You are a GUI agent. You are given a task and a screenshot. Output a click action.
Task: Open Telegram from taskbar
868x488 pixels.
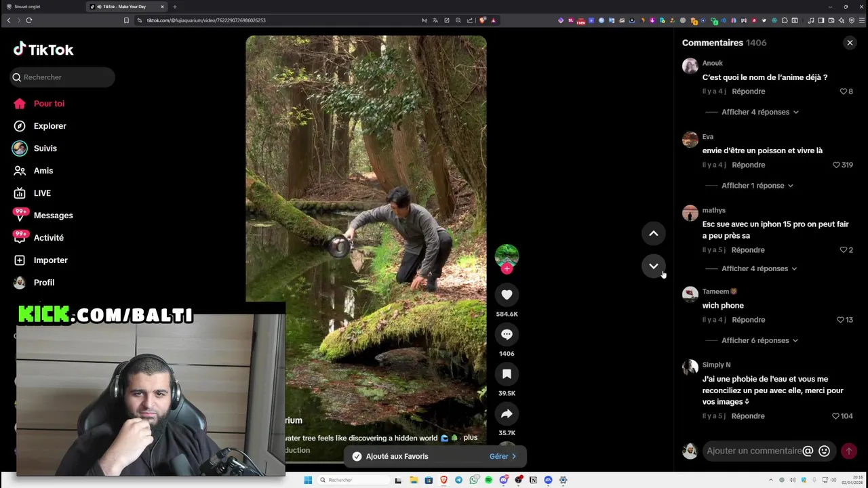click(x=458, y=480)
